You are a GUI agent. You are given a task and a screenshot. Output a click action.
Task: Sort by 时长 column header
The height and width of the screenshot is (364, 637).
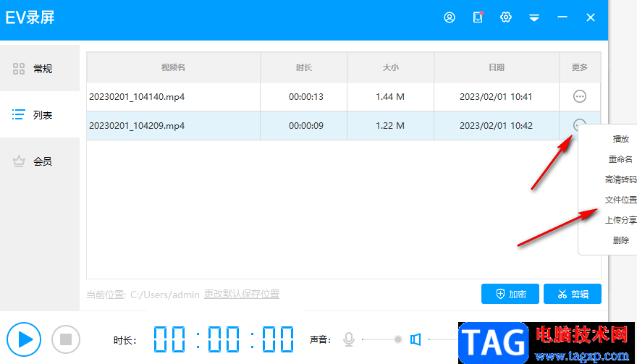(x=304, y=67)
